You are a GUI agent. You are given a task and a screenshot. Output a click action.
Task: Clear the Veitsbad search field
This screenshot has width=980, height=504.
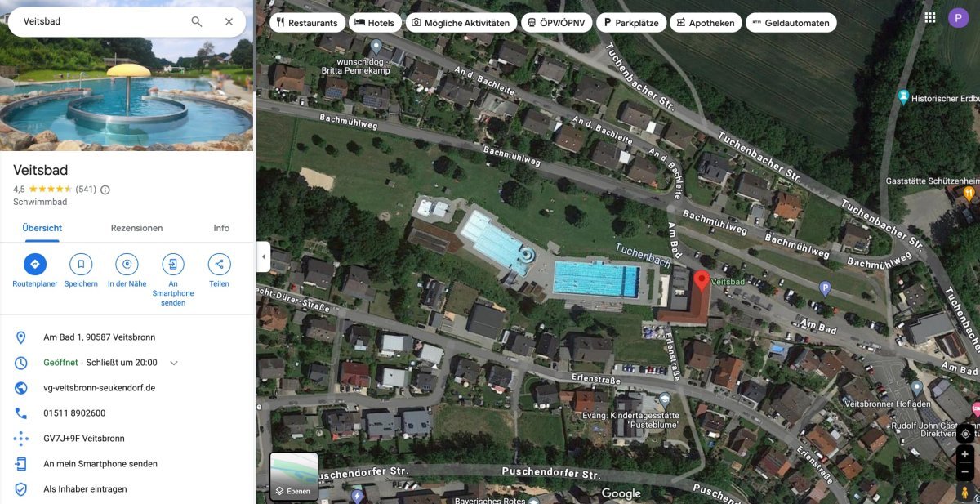pos(229,21)
